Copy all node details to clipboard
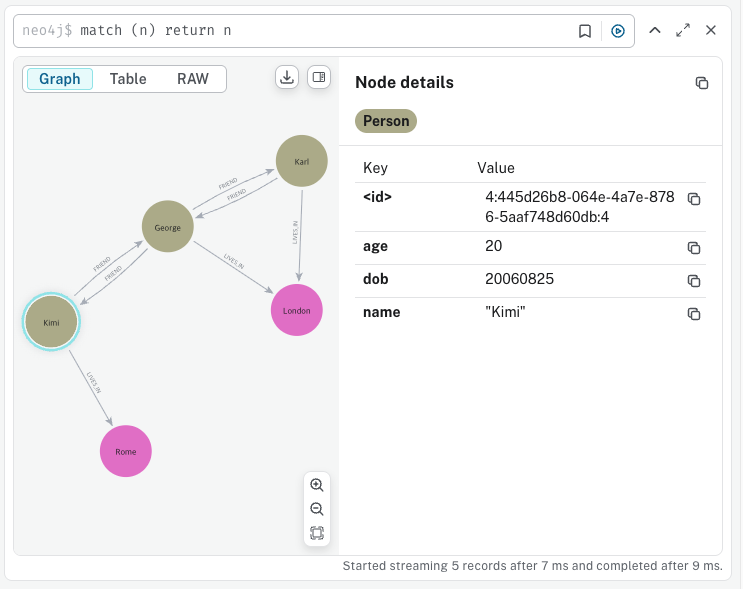This screenshot has width=743, height=589. (x=702, y=83)
